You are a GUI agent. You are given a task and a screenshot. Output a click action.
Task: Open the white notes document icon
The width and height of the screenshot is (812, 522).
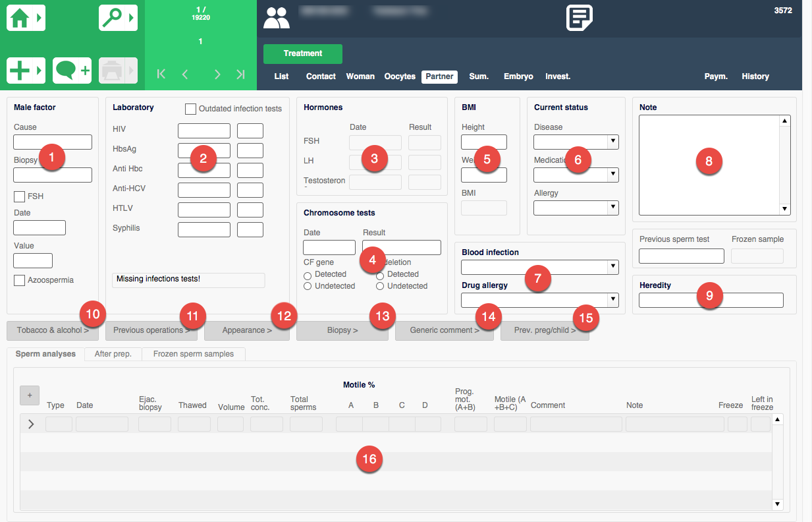pyautogui.click(x=580, y=18)
